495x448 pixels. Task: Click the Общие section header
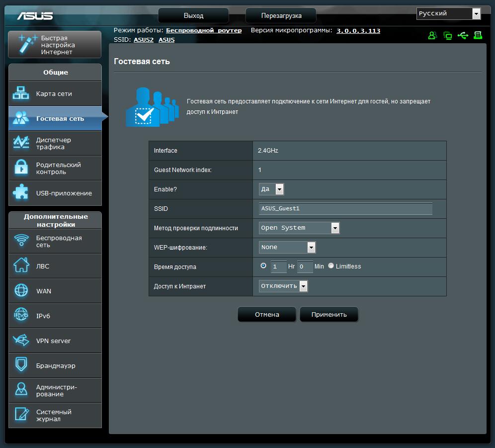(x=55, y=73)
